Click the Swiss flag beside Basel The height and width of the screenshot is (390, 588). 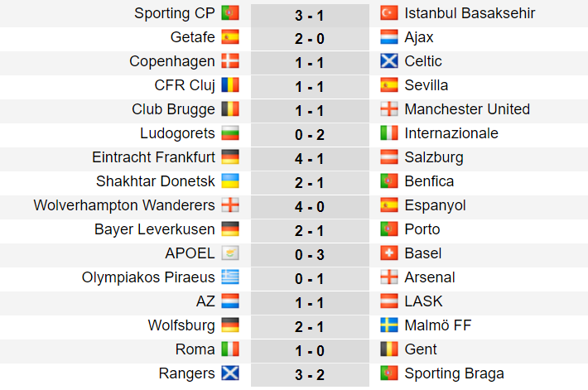pyautogui.click(x=389, y=253)
